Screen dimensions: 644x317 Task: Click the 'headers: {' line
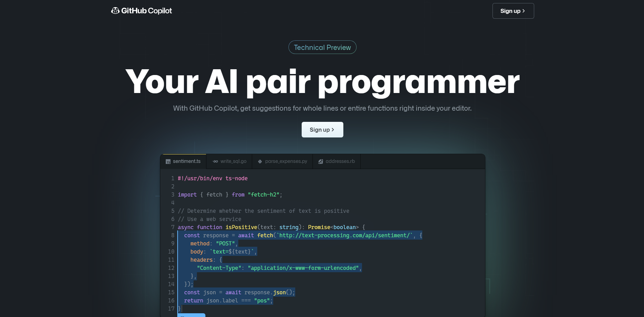(x=206, y=260)
